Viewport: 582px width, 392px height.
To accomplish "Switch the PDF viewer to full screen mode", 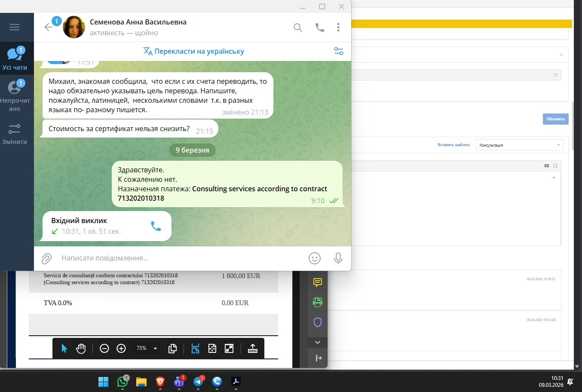I will 229,349.
